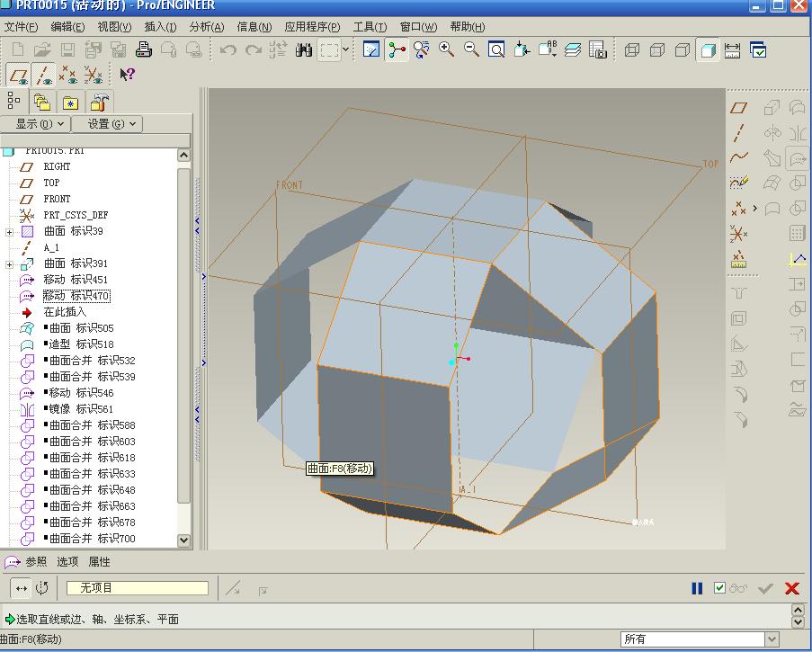Click the Model Tree navigator tab icon
Screen dimensions: 812x652
(13, 101)
